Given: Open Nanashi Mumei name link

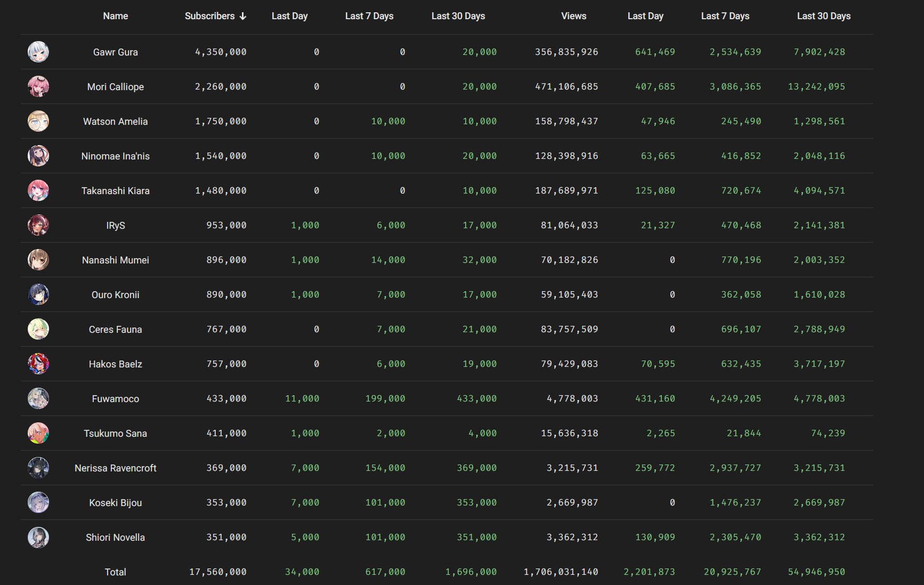Looking at the screenshot, I should [x=116, y=260].
